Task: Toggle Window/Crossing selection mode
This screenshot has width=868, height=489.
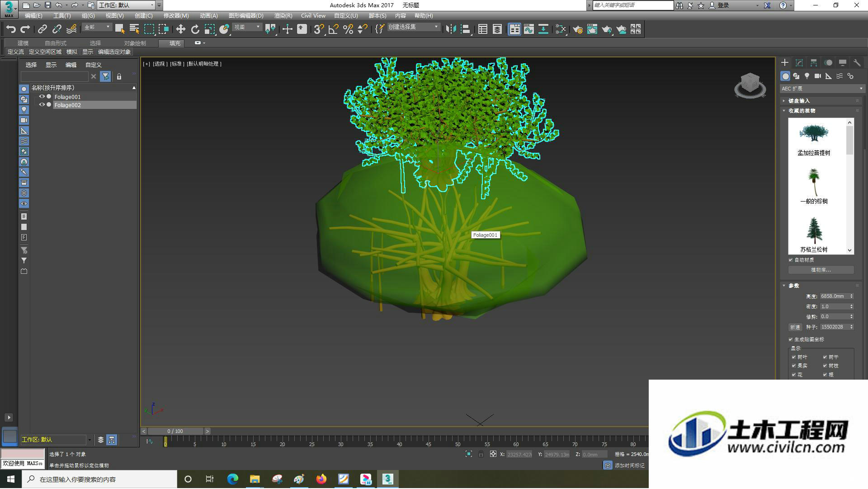Action: tap(164, 29)
